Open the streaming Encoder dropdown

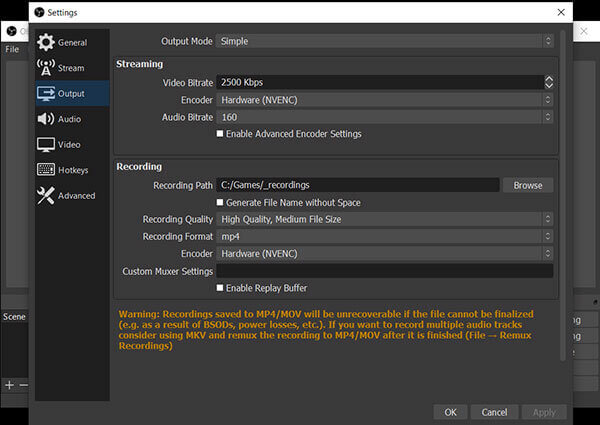click(385, 100)
